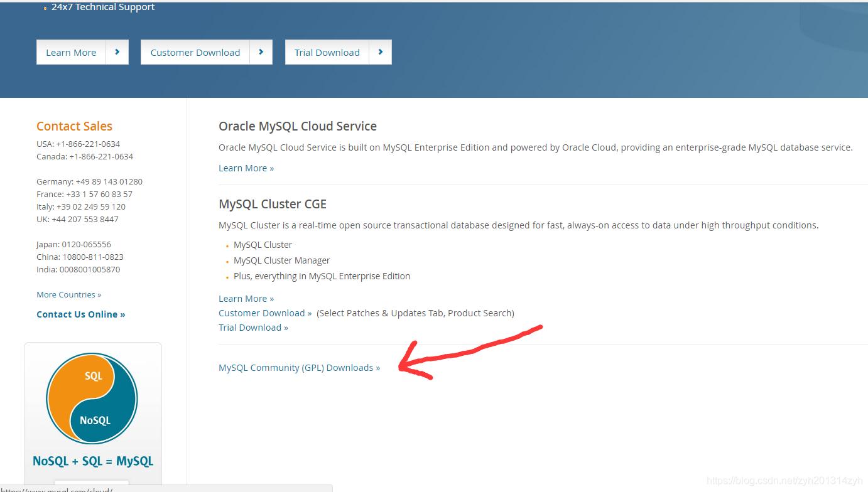Click Customer Download link in Cluster CGE section
868x492 pixels.
click(x=265, y=313)
